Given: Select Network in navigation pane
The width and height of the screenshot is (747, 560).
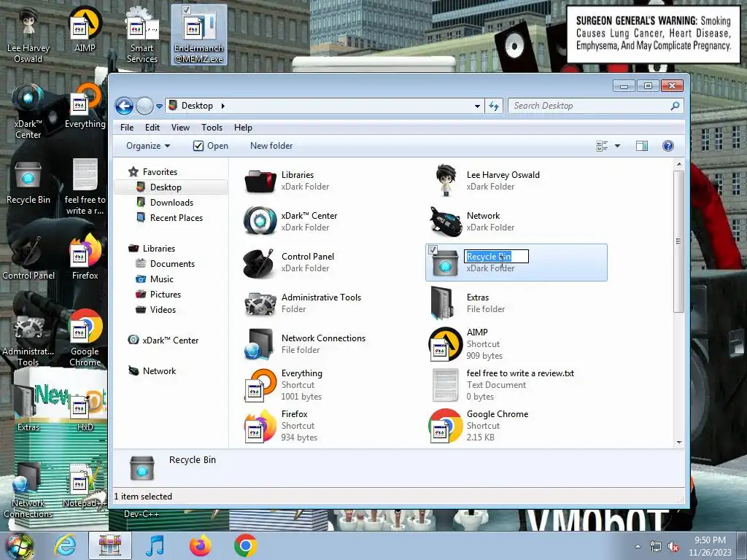Looking at the screenshot, I should pyautogui.click(x=159, y=371).
